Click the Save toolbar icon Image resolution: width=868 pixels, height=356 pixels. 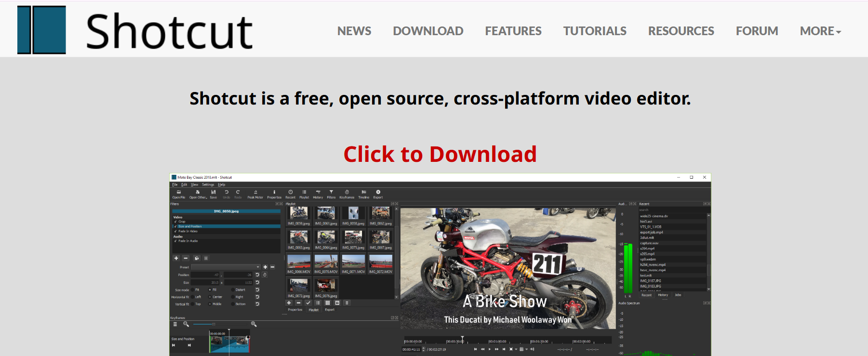tap(213, 194)
